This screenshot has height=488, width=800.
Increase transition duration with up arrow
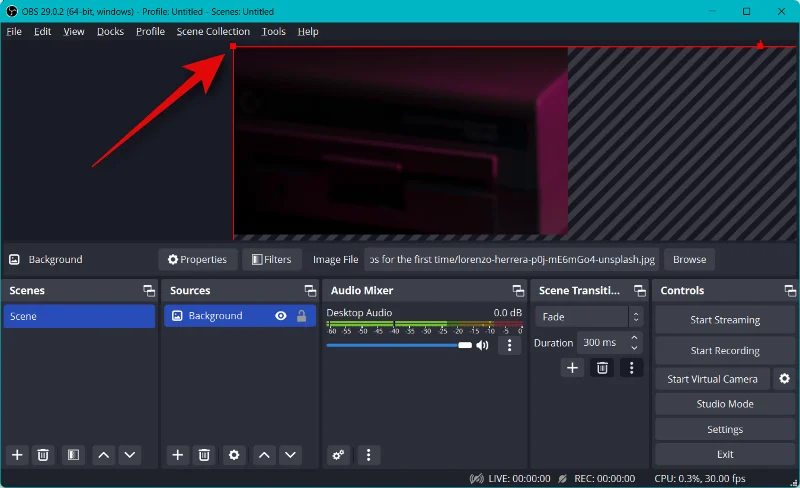pyautogui.click(x=634, y=337)
